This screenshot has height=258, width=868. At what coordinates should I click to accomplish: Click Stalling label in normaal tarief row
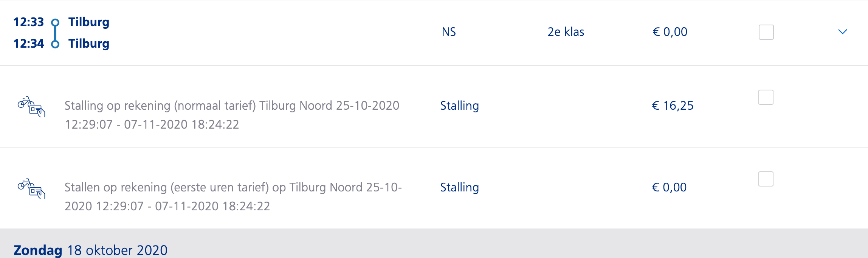460,106
